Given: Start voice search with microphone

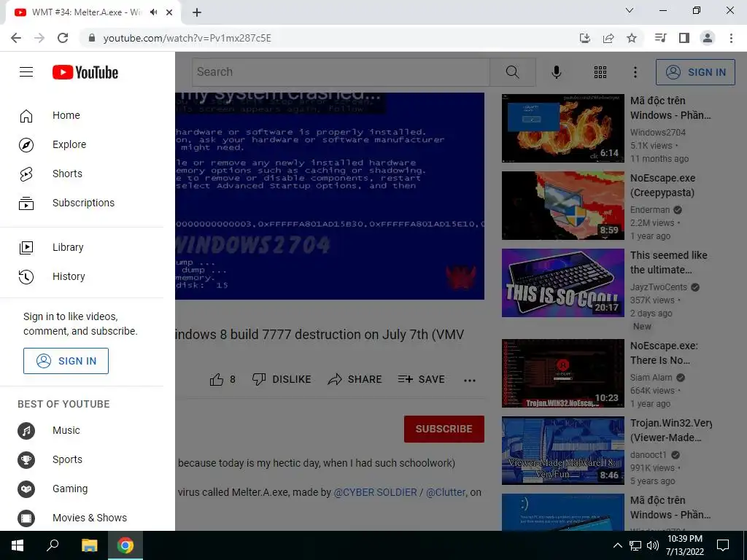Looking at the screenshot, I should point(557,72).
